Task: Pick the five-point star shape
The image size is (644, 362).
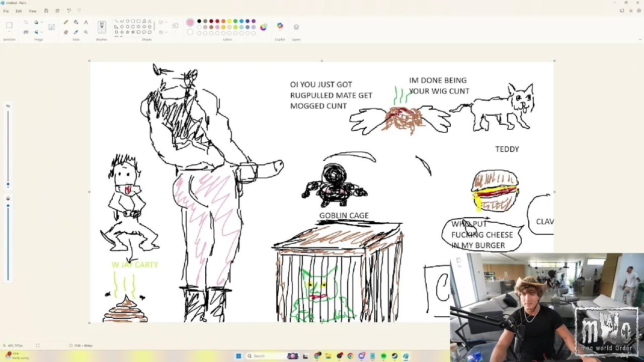Action: tap(127, 32)
